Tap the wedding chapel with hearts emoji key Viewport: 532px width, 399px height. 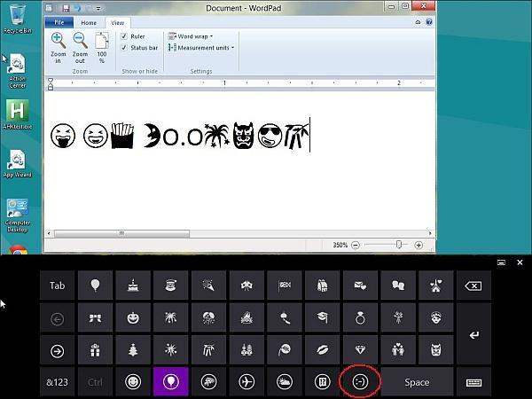[x=436, y=286]
